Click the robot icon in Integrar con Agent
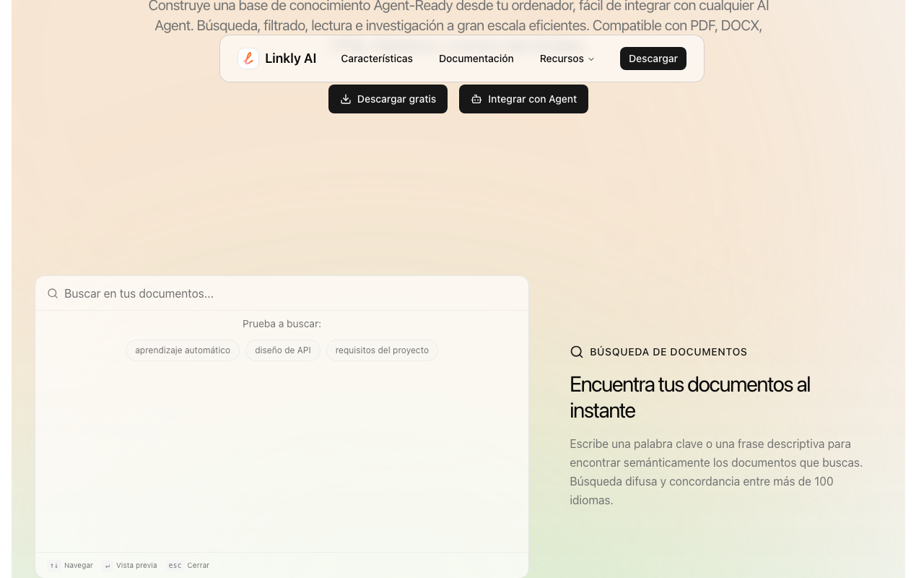 point(476,99)
